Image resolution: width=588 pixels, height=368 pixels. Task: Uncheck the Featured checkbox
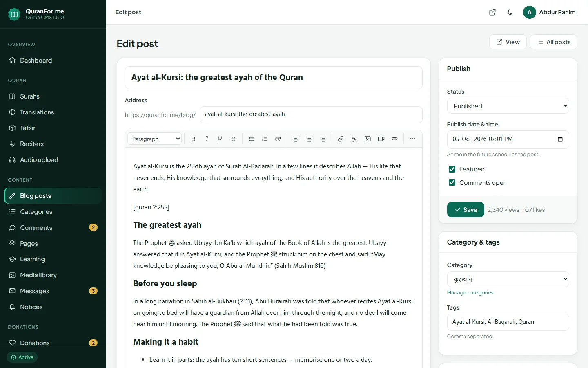452,169
